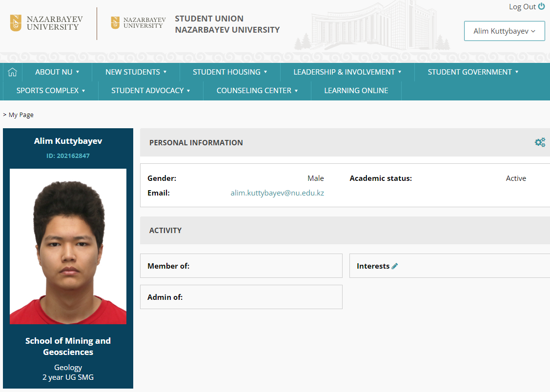
Task: Click the Log Out power icon
Action: click(x=541, y=6)
